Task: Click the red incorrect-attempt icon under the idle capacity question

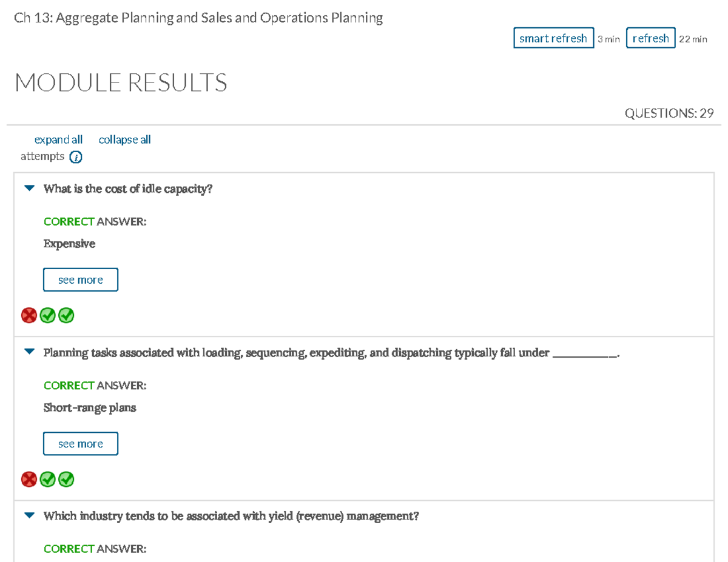Action: pos(29,315)
